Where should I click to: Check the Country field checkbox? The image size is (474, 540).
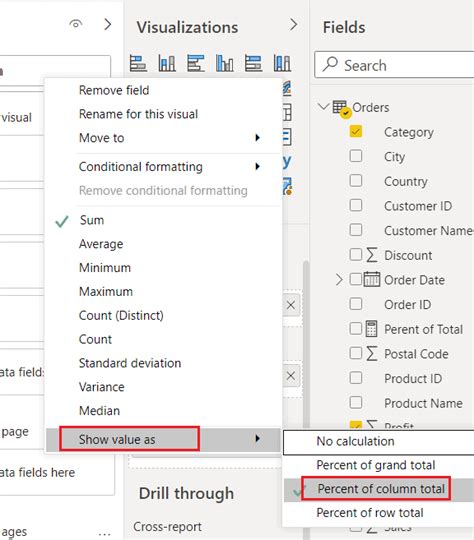coord(356,180)
